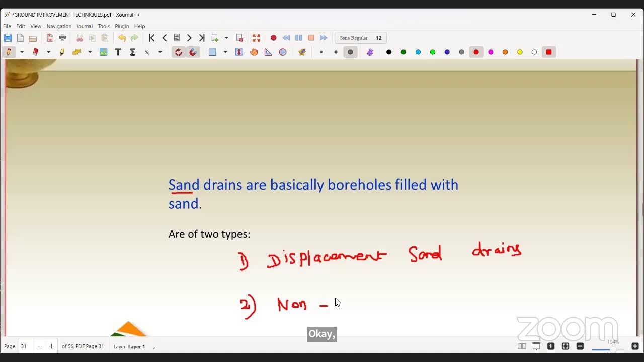Viewport: 644px width, 362px height.
Task: Toggle the stroke recognizer (rotation snapping)
Action: [x=178, y=52]
